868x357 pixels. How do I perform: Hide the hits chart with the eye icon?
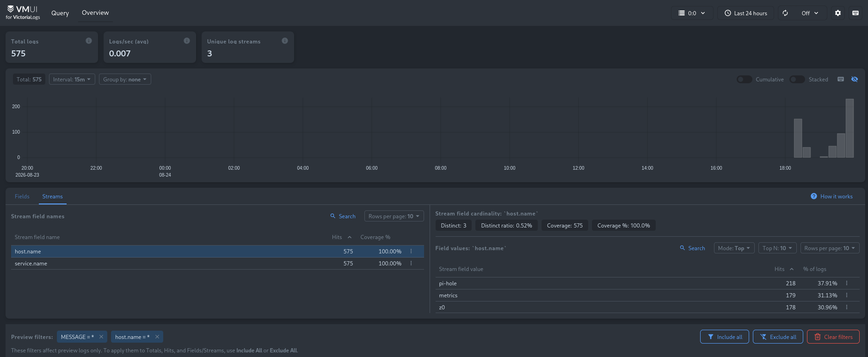[855, 79]
